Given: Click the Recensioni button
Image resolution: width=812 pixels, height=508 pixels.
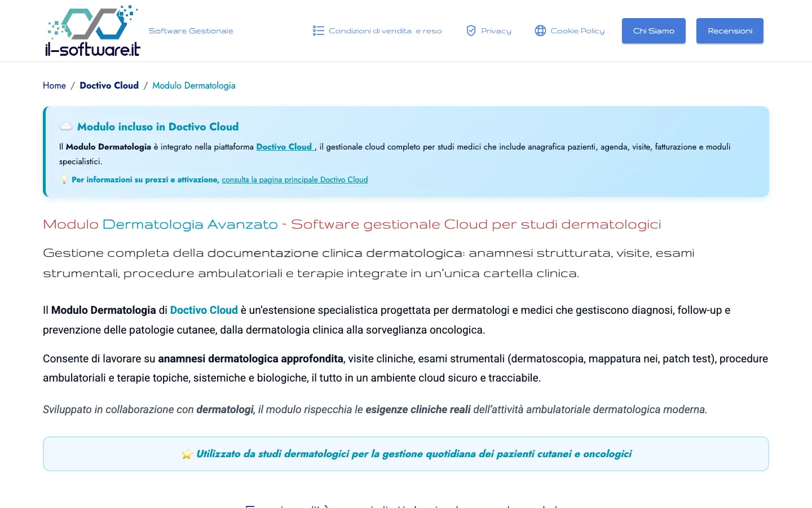Looking at the screenshot, I should point(730,30).
